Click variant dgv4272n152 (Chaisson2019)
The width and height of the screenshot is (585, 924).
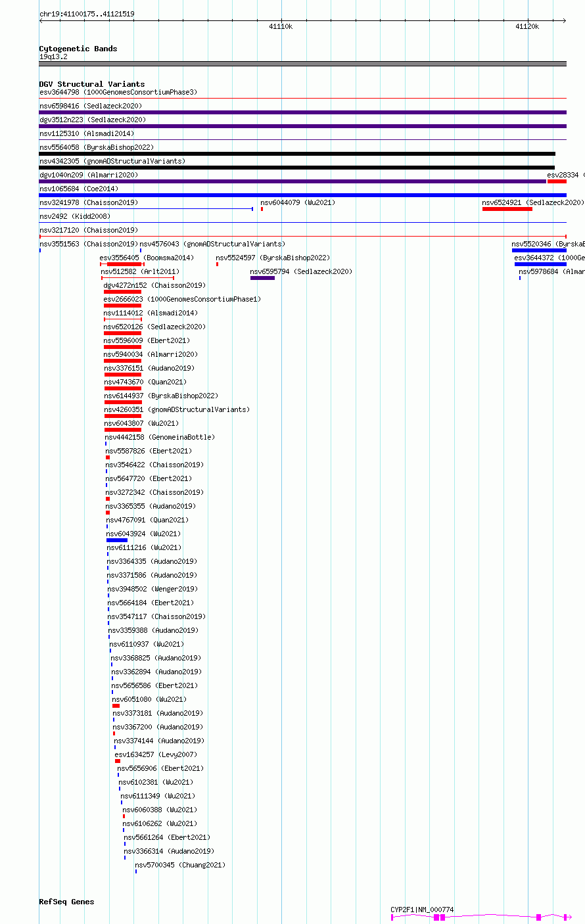click(x=154, y=285)
